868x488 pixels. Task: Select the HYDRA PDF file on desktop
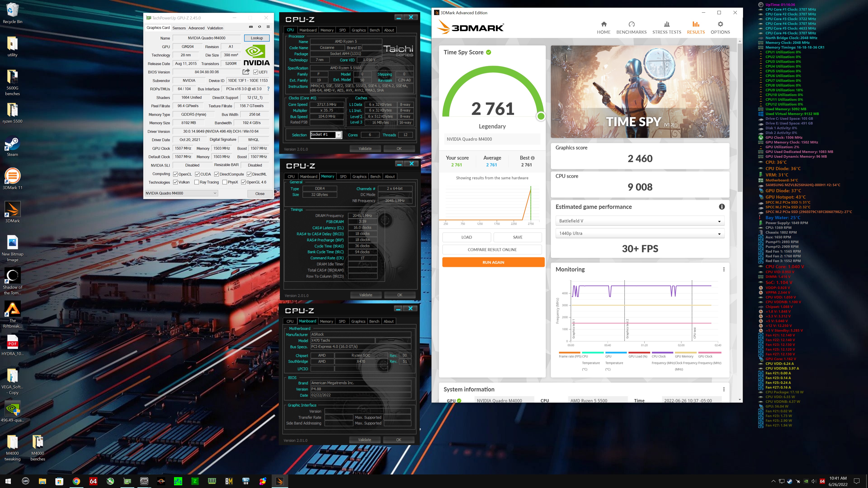(x=12, y=345)
